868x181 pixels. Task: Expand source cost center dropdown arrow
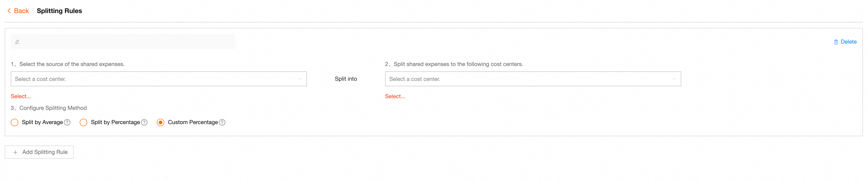300,79
